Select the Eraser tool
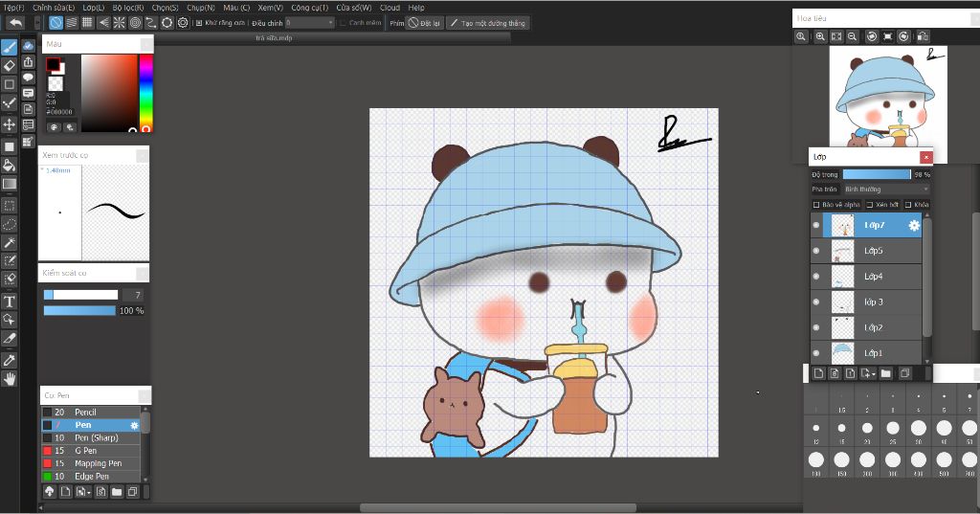Viewport: 980px width, 514px height. 10,66
